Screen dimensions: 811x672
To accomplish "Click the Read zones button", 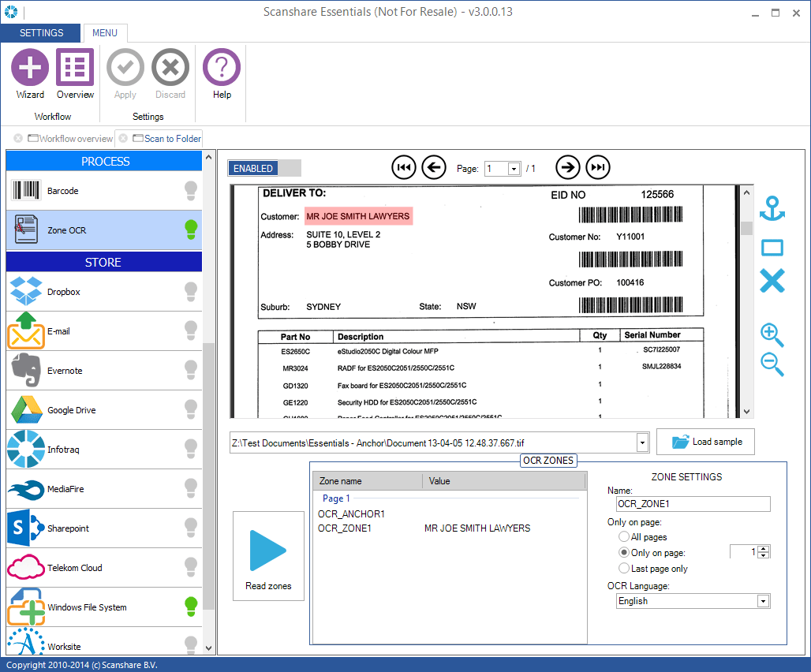I will coord(268,556).
